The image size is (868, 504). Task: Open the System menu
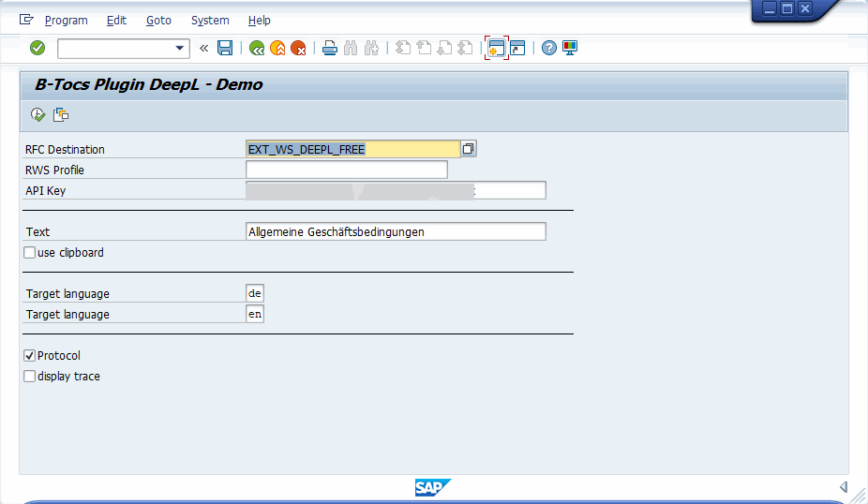(x=210, y=21)
